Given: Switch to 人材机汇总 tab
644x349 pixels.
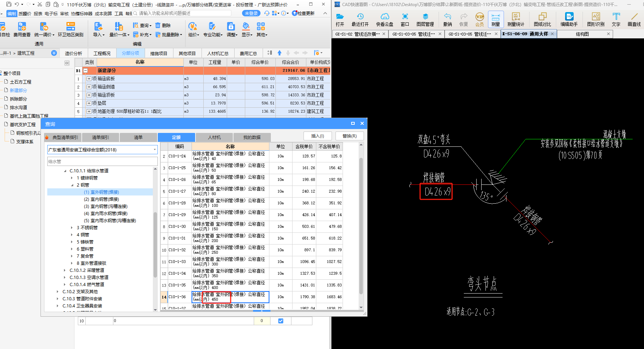Looking at the screenshot, I should (x=218, y=53).
